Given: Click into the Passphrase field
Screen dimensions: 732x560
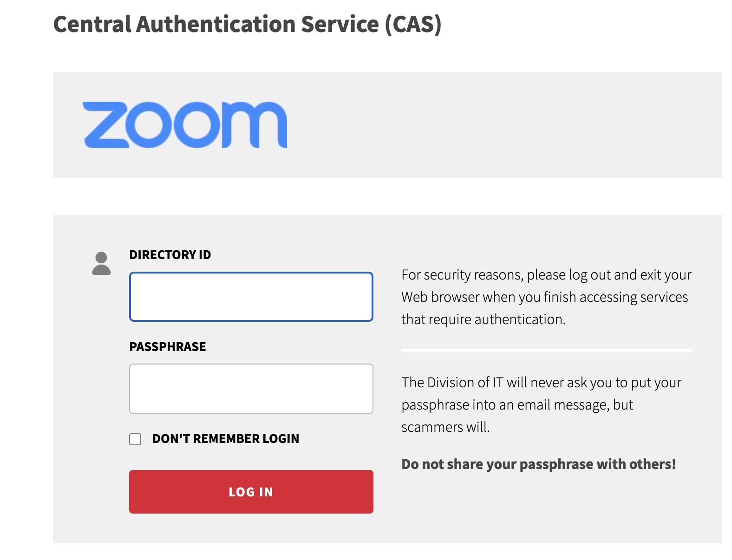Looking at the screenshot, I should tap(251, 389).
